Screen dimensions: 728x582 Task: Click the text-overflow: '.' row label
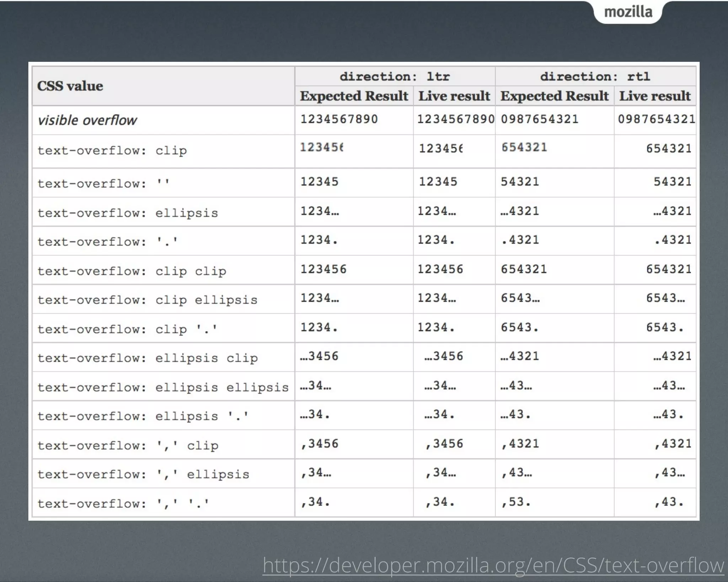click(x=107, y=242)
